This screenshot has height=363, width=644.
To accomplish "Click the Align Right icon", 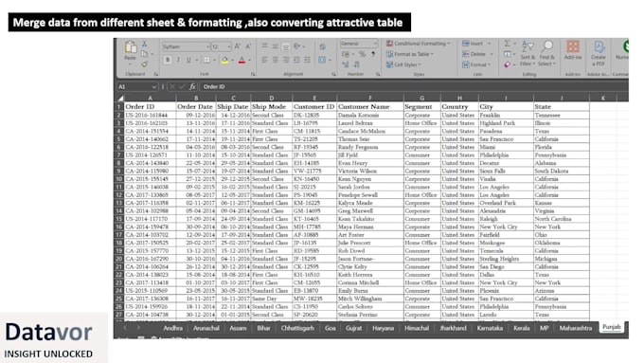I will tap(286, 60).
